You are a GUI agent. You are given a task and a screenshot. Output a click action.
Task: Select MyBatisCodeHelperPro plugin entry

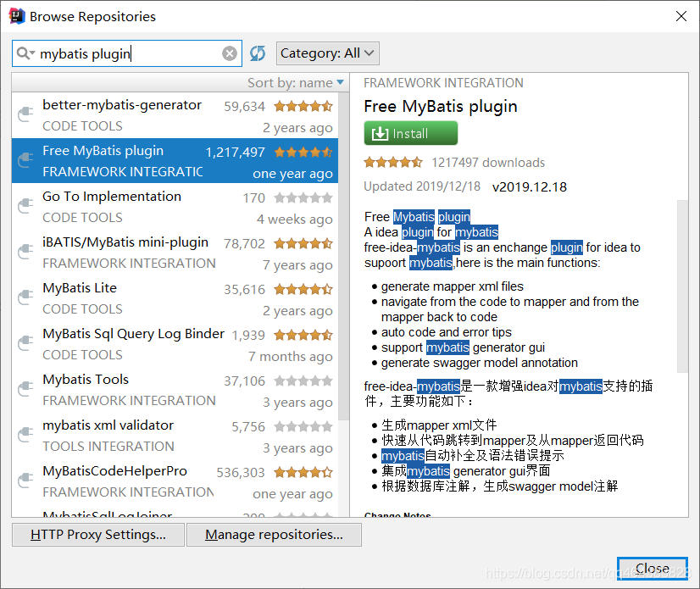175,481
